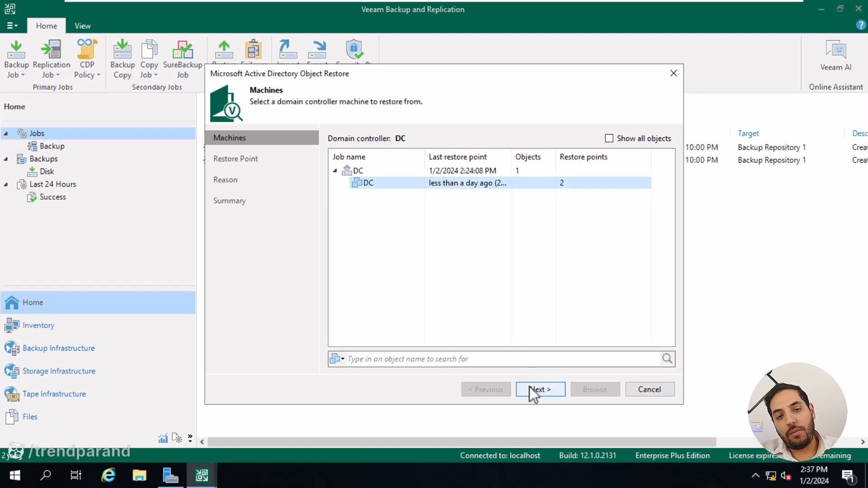This screenshot has height=488, width=868.
Task: Select the Jobs tree node
Action: (x=37, y=133)
